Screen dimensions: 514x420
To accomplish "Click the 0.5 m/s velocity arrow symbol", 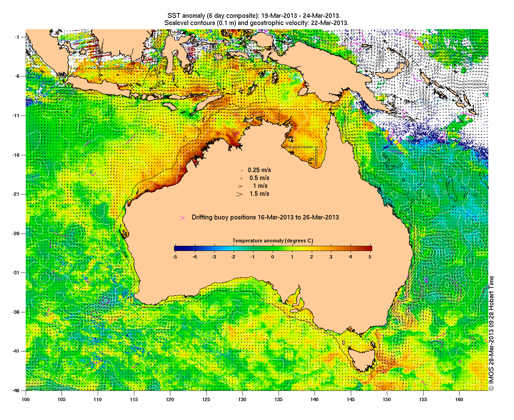I will (x=241, y=178).
